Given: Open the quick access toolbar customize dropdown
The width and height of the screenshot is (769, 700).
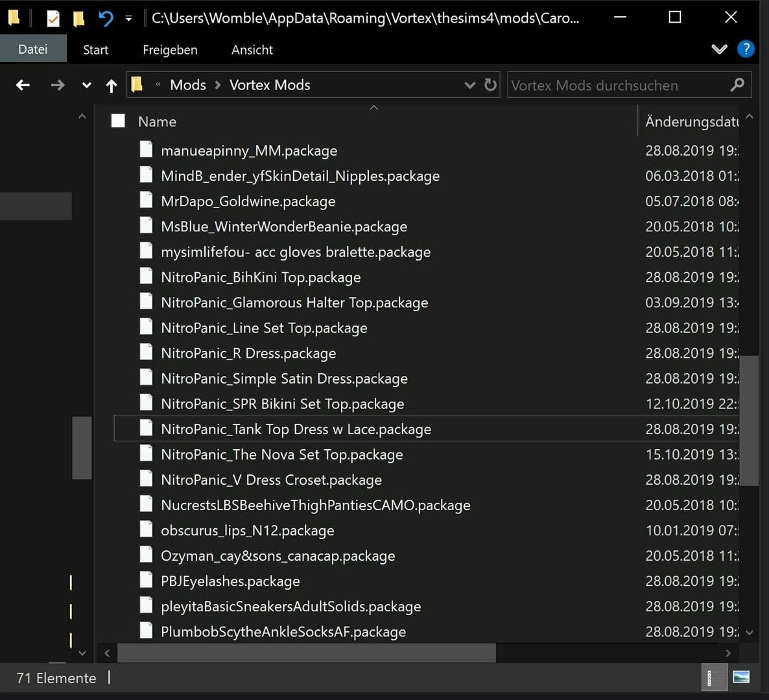Looking at the screenshot, I should (x=128, y=19).
